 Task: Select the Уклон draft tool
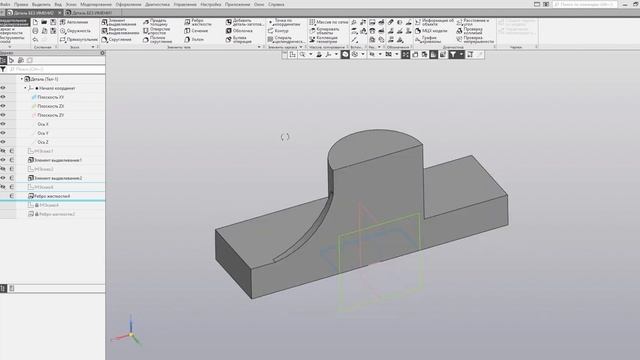(194, 40)
